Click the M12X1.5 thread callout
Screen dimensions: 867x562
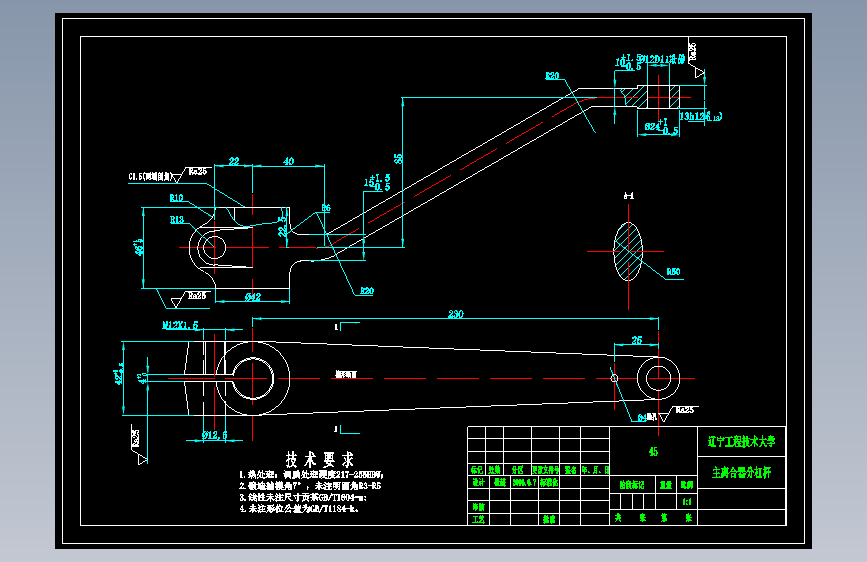180,325
